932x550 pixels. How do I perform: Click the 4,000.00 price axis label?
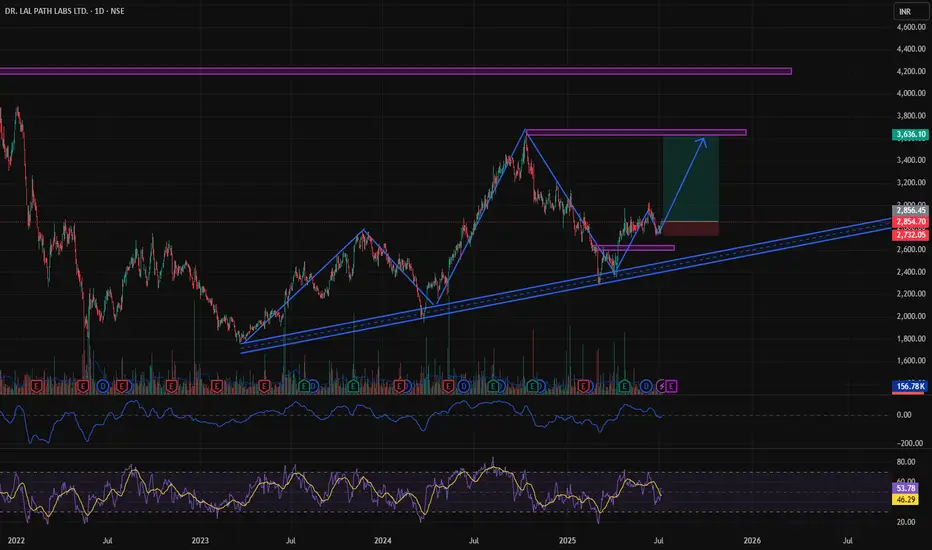click(x=911, y=93)
